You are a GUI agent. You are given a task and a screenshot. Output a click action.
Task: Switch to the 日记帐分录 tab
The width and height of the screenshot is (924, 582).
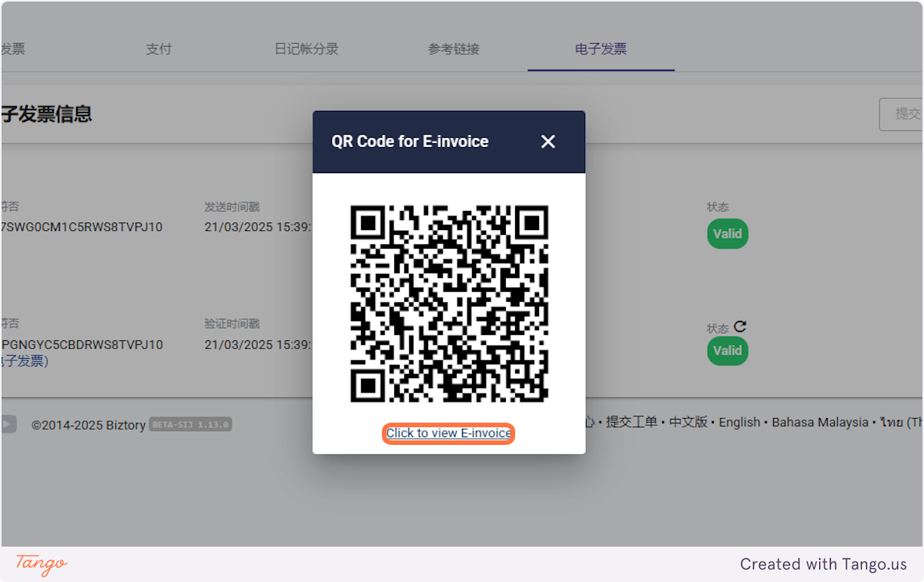click(x=306, y=49)
